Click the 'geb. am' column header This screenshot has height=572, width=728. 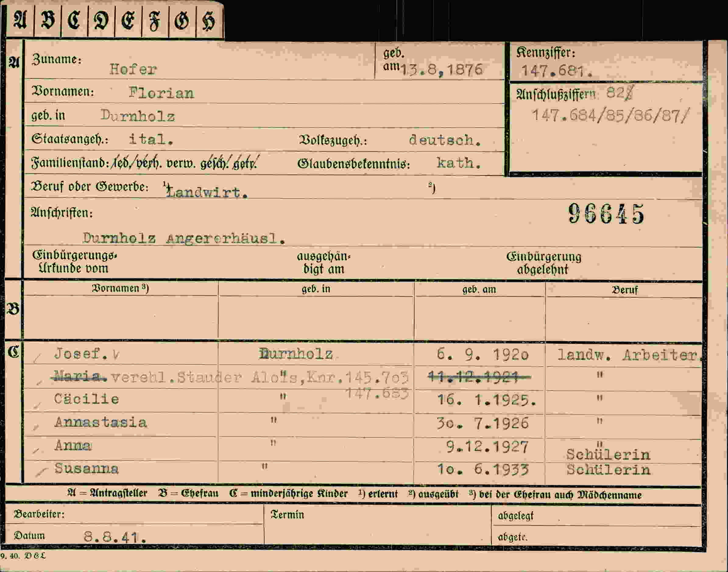click(x=479, y=289)
